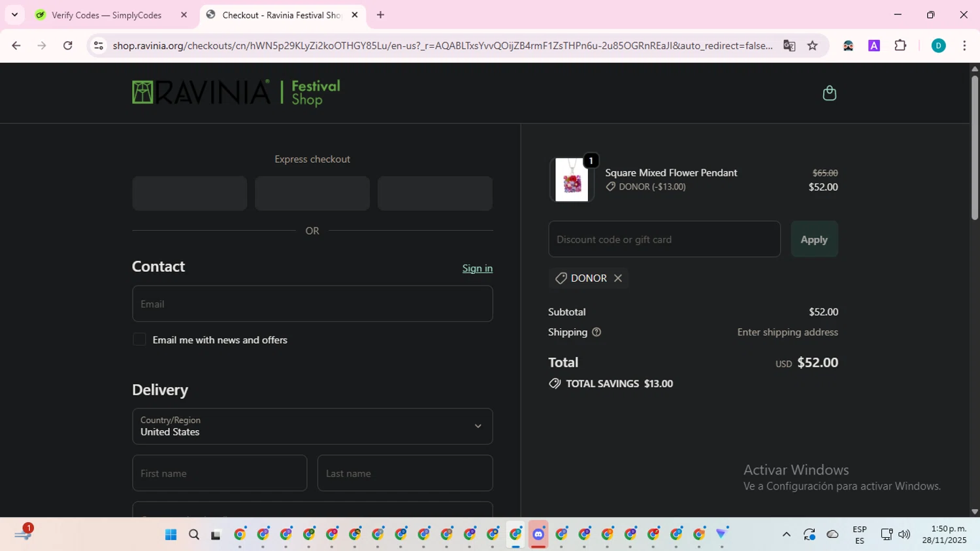Focus the Discount code or gift card field
Screen dimensions: 980x551
(x=664, y=239)
